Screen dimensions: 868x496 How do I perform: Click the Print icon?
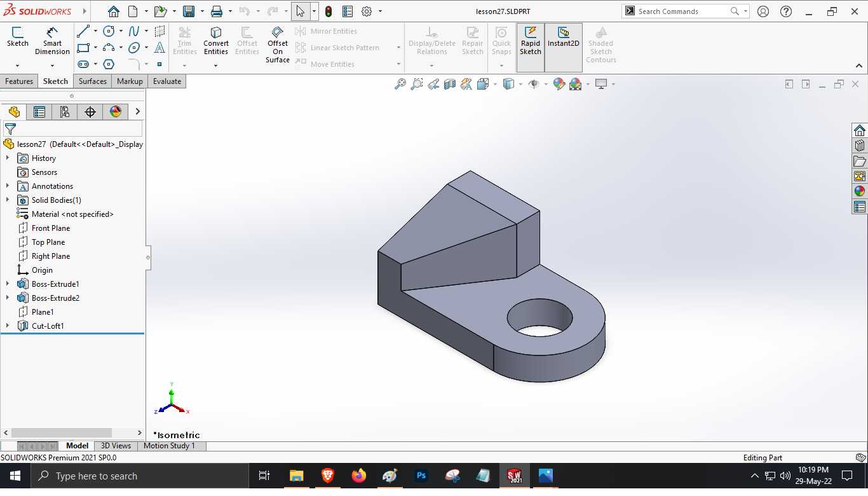point(217,11)
